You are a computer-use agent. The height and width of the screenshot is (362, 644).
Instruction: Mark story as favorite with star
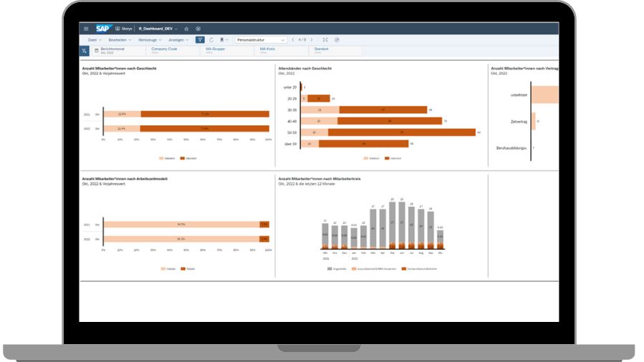pyautogui.click(x=186, y=29)
